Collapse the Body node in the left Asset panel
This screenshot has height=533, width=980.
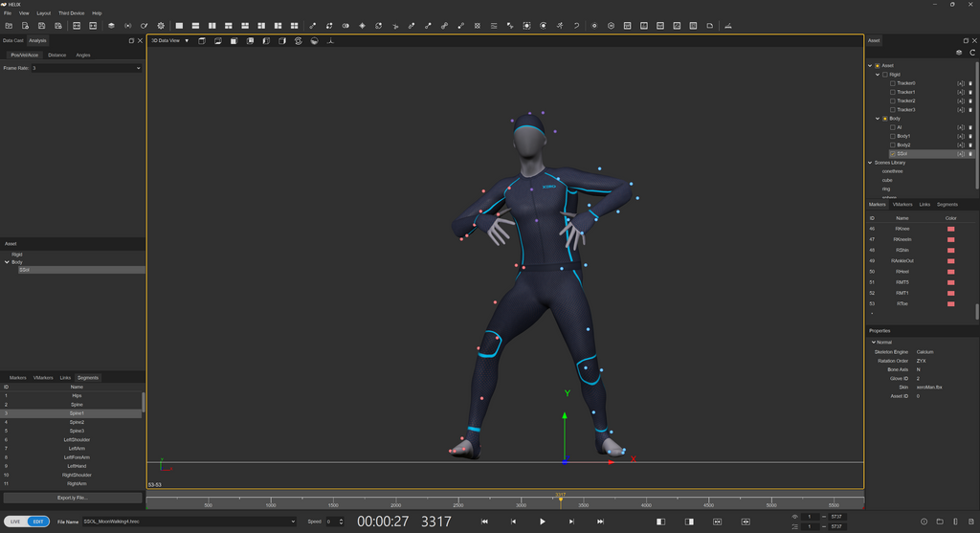click(7, 262)
